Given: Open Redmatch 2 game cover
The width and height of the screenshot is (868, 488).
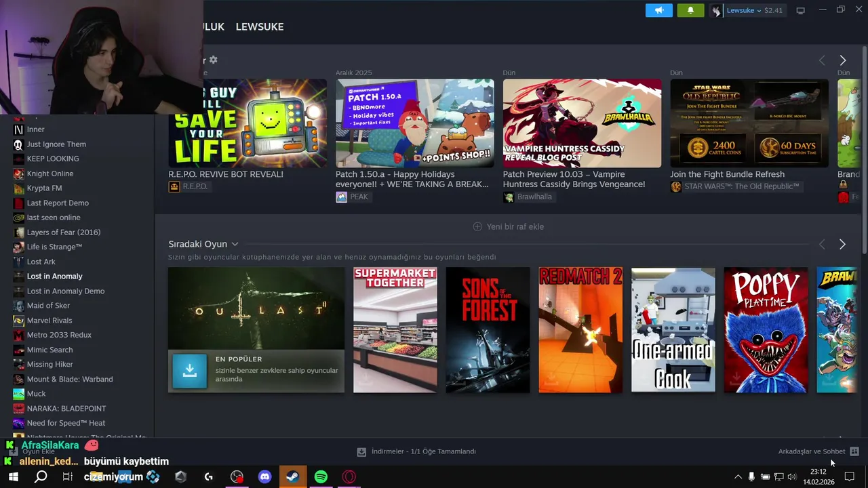Looking at the screenshot, I should [580, 329].
